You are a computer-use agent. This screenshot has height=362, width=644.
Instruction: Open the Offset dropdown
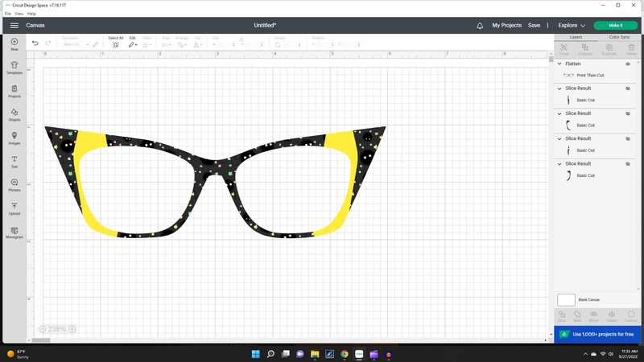pyautogui.click(x=147, y=45)
